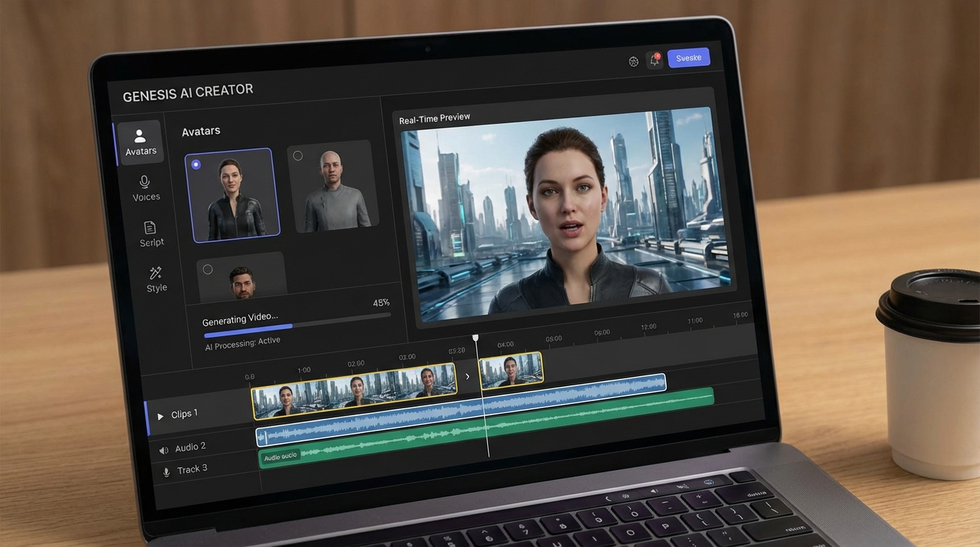Open the Voices sidebar tab

click(145, 189)
